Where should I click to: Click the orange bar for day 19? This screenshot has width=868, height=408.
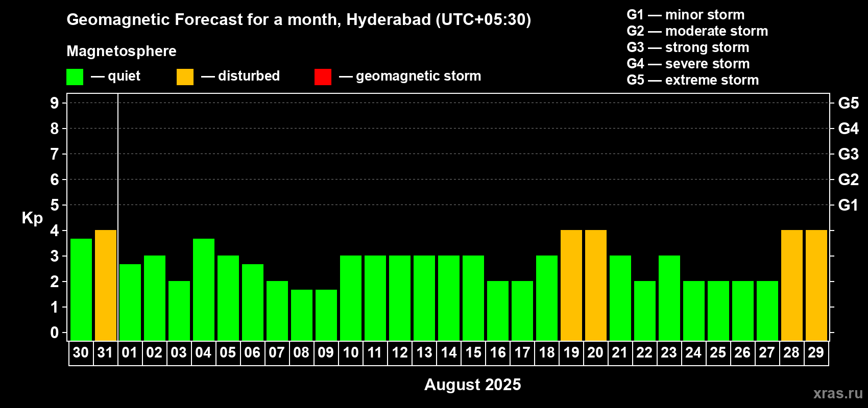tap(571, 286)
